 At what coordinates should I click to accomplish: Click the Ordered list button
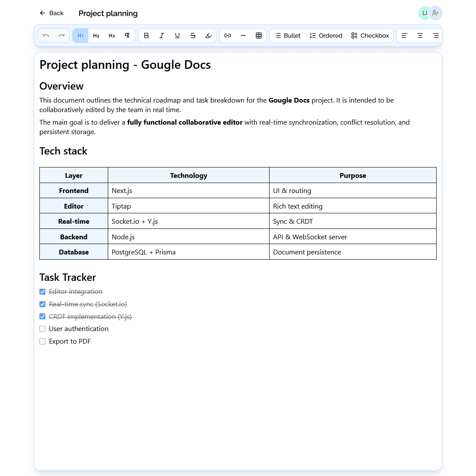click(x=326, y=35)
